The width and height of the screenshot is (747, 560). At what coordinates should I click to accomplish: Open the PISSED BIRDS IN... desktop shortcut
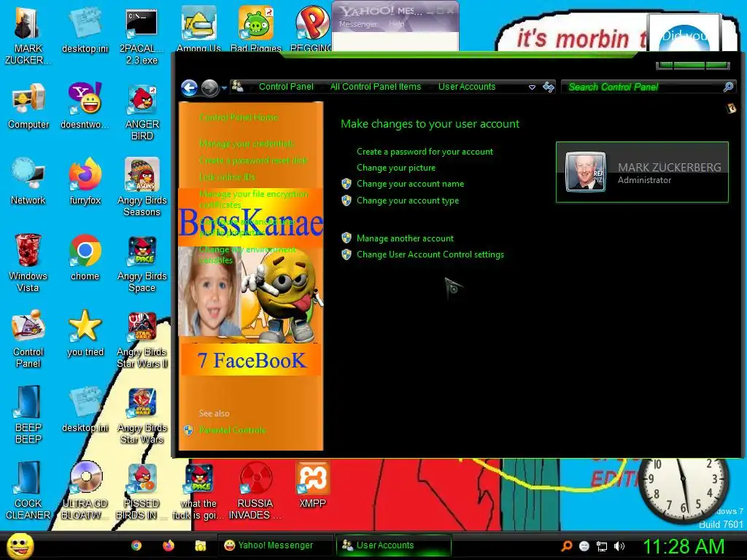coord(142,491)
